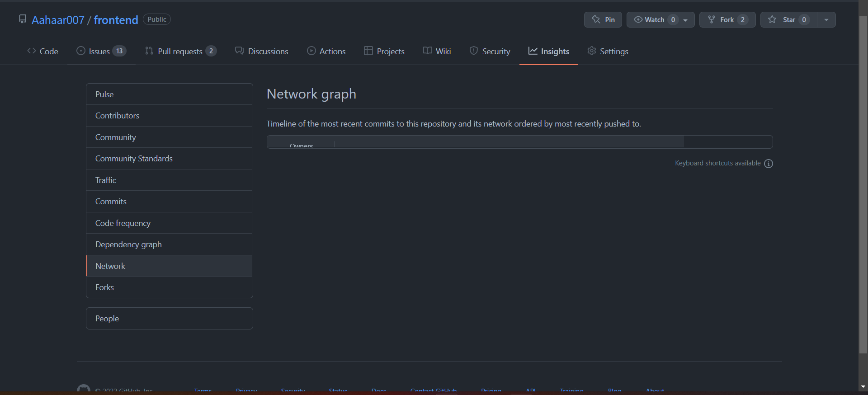868x395 pixels.
Task: Click the watcher count badge showing 0
Action: coord(673,20)
